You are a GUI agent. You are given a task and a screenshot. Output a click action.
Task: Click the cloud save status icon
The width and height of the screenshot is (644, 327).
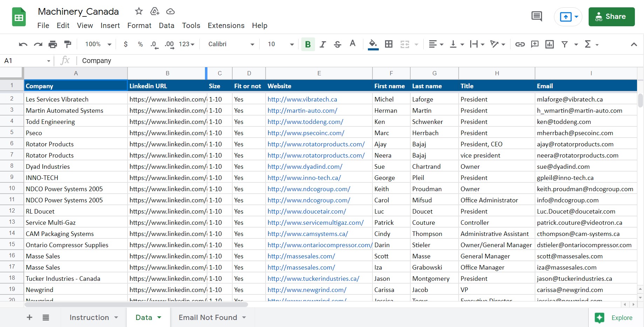170,11
